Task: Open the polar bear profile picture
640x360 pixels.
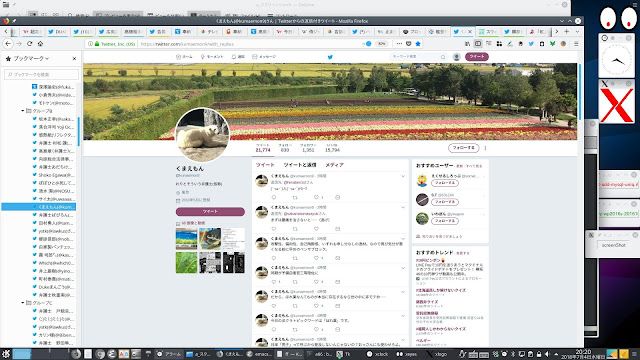Action: (202, 135)
